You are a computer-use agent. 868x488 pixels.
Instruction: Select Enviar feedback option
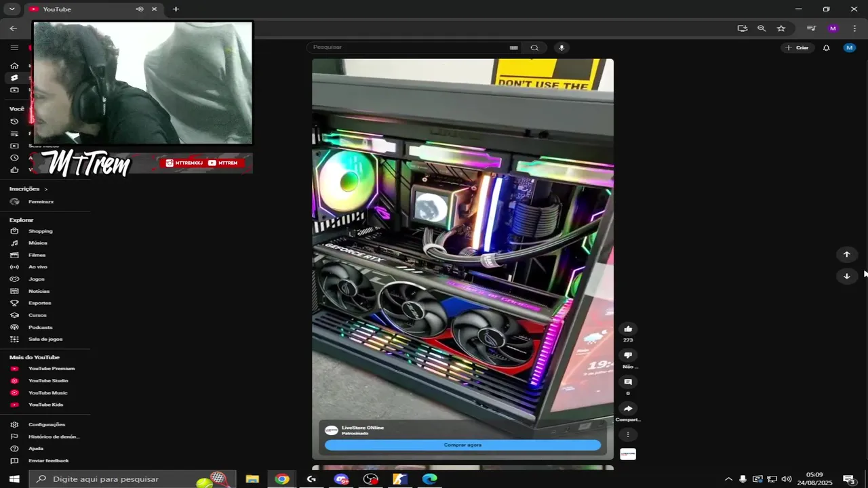[47, 461]
